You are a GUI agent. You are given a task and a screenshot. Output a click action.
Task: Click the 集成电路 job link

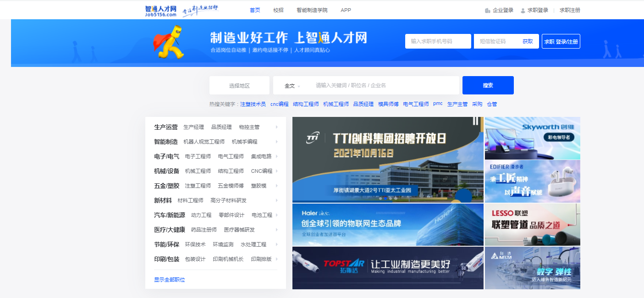pyautogui.click(x=261, y=156)
